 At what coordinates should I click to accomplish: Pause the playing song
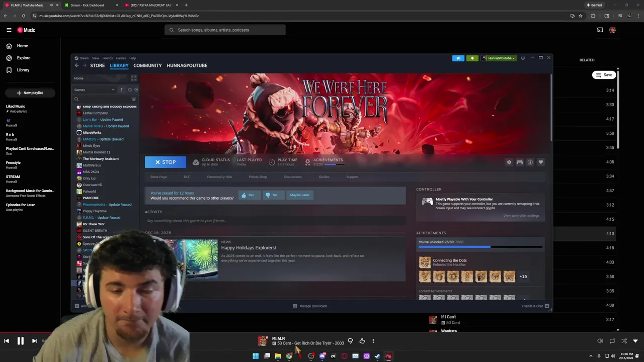click(21, 341)
